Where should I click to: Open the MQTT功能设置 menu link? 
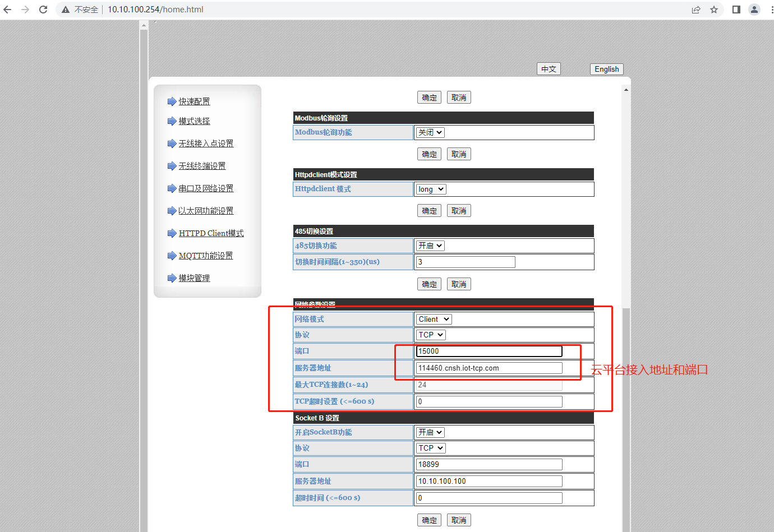205,256
